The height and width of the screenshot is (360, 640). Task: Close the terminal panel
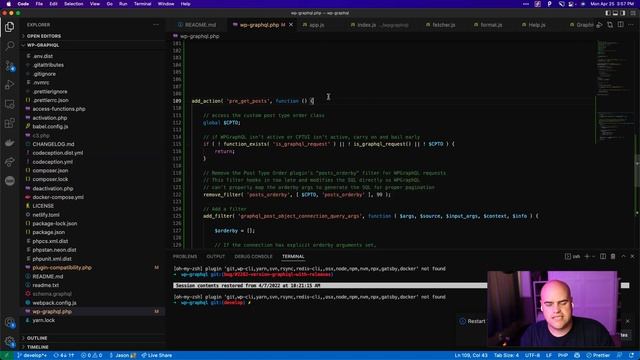click(x=632, y=256)
